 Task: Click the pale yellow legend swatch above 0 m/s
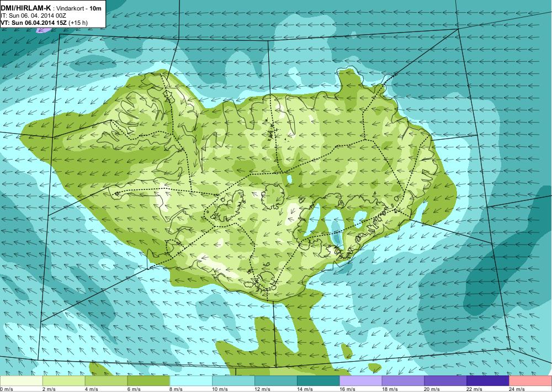click(21, 381)
